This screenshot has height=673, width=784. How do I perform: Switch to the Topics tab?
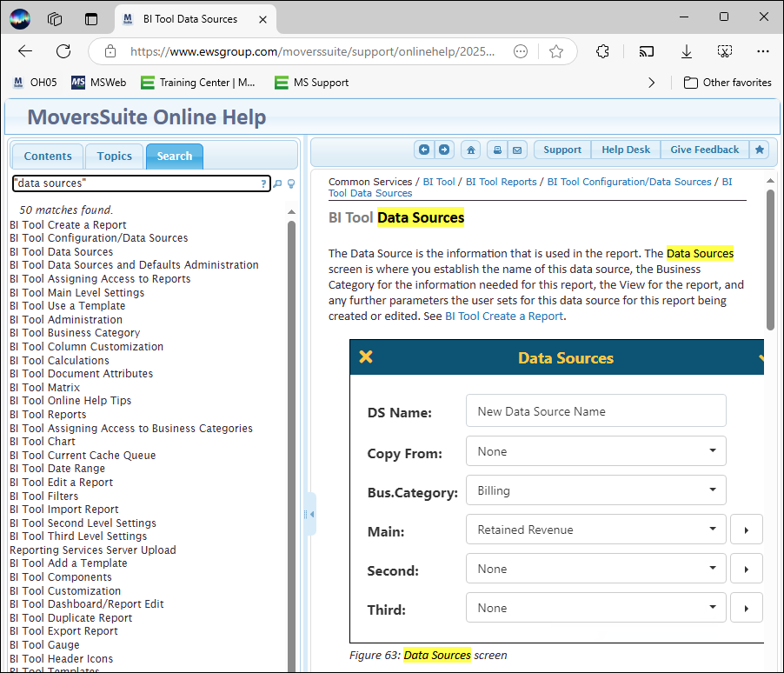[115, 157]
